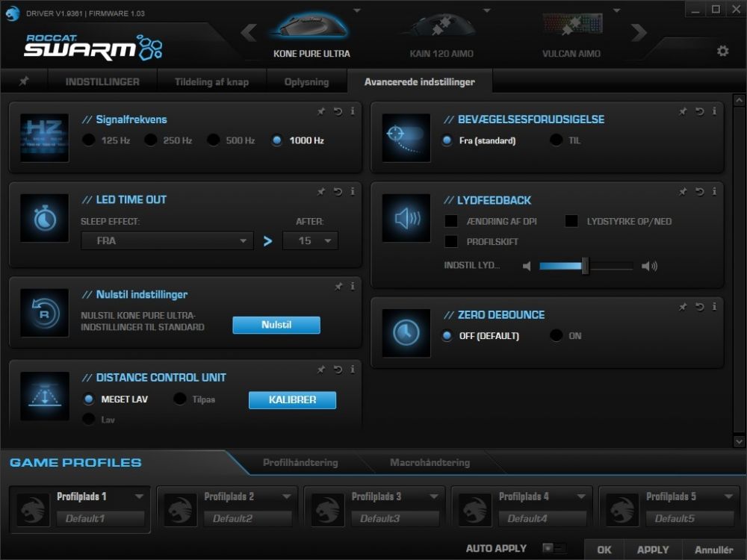Pin the Nulstil indstillinger panel
Viewport: 747px width, 560px height.
(338, 286)
